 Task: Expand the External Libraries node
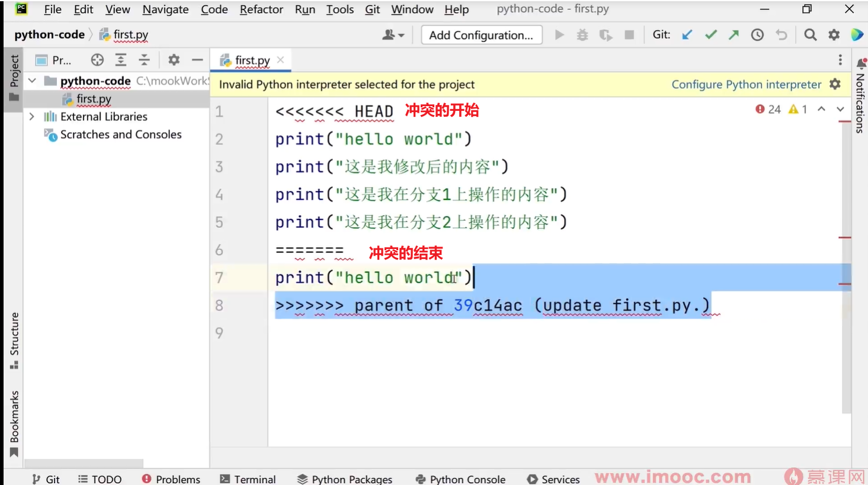coord(32,117)
